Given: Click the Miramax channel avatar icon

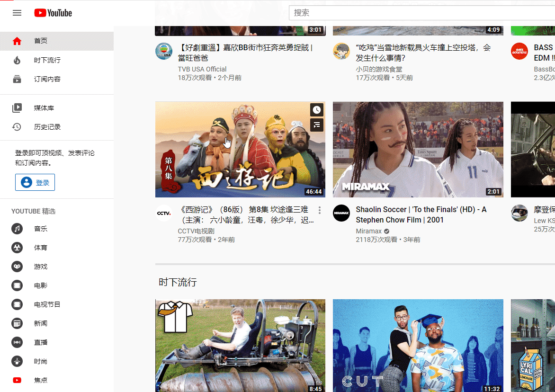Looking at the screenshot, I should coord(341,213).
